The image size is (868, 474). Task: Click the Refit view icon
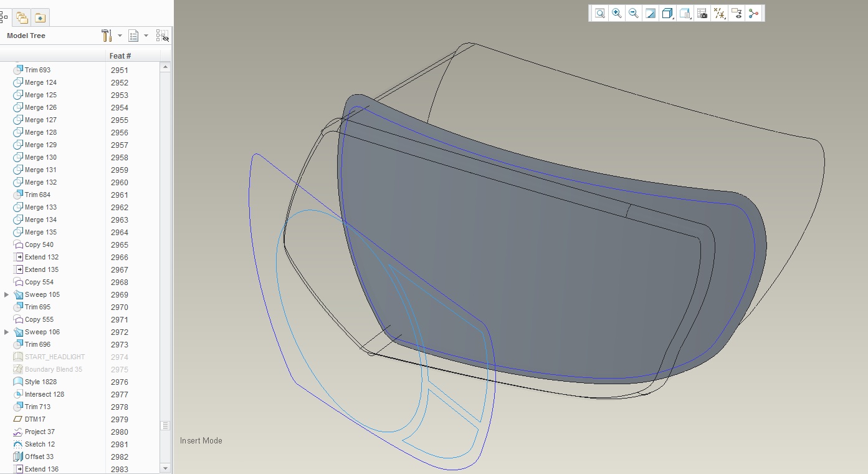(x=599, y=13)
